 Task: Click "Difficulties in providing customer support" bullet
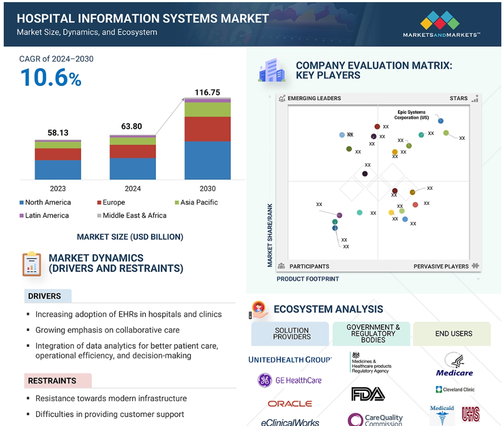click(110, 414)
